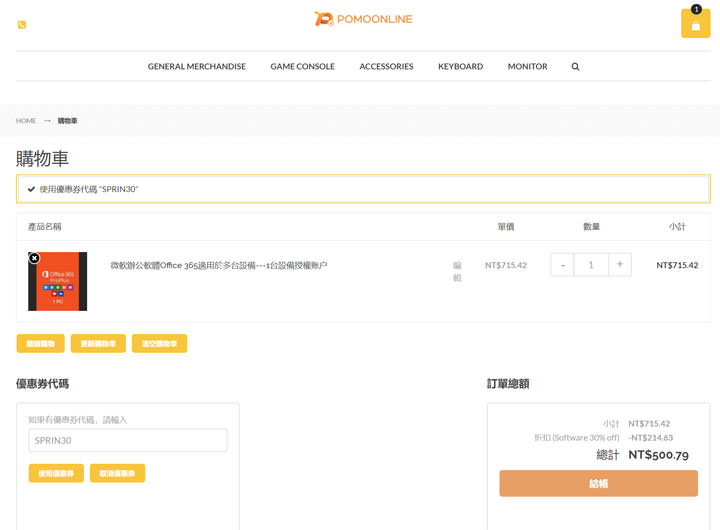
Task: Click the 更新購物車 update cart button
Action: (98, 344)
